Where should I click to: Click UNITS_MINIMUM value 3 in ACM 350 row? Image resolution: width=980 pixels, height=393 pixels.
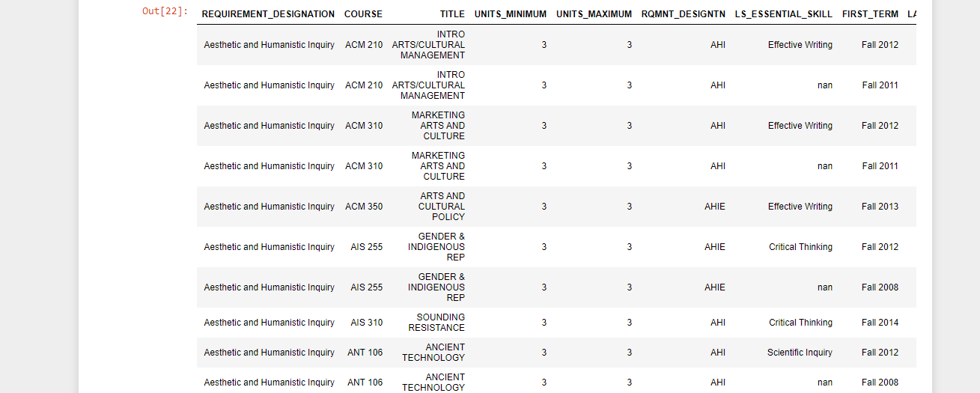coord(544,207)
